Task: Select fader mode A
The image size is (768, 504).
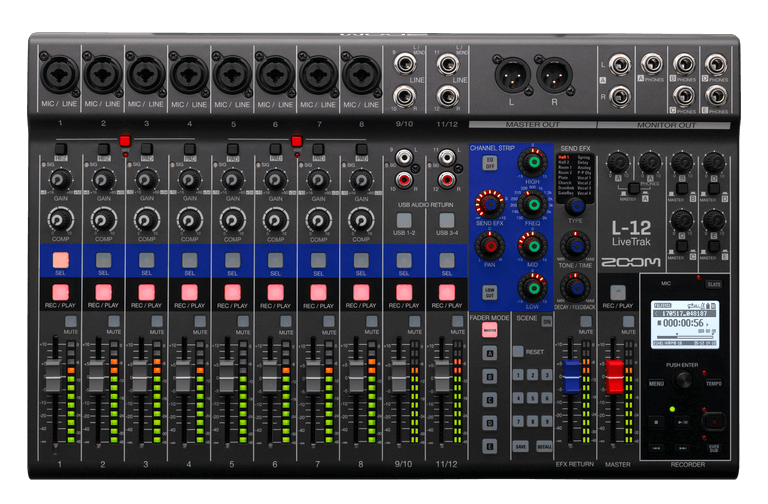Action: (x=490, y=352)
